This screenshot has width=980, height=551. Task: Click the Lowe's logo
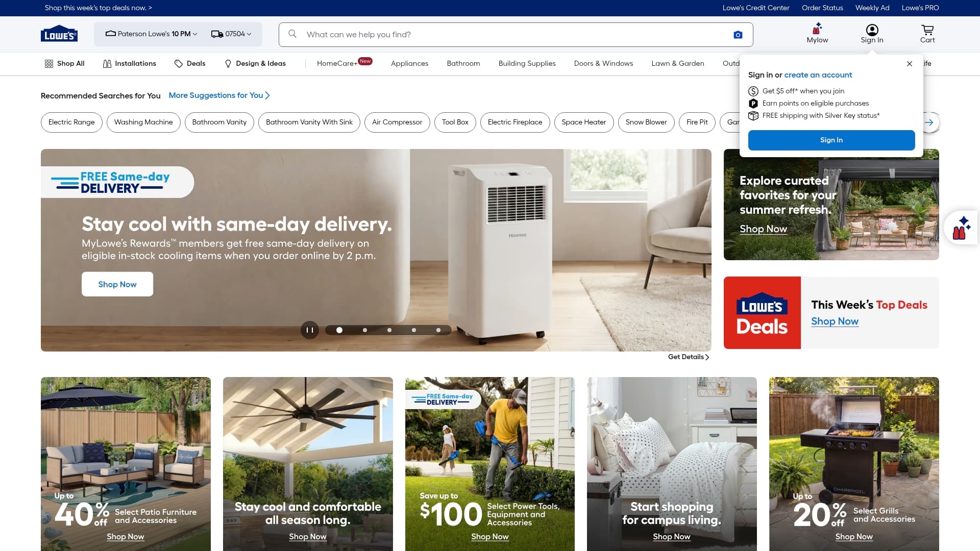pyautogui.click(x=59, y=34)
